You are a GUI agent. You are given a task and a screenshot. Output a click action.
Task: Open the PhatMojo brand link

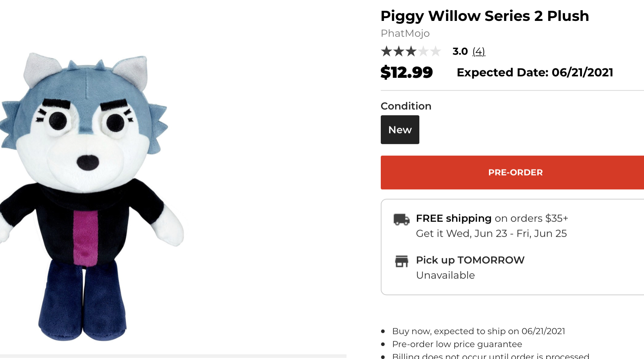[x=405, y=34]
